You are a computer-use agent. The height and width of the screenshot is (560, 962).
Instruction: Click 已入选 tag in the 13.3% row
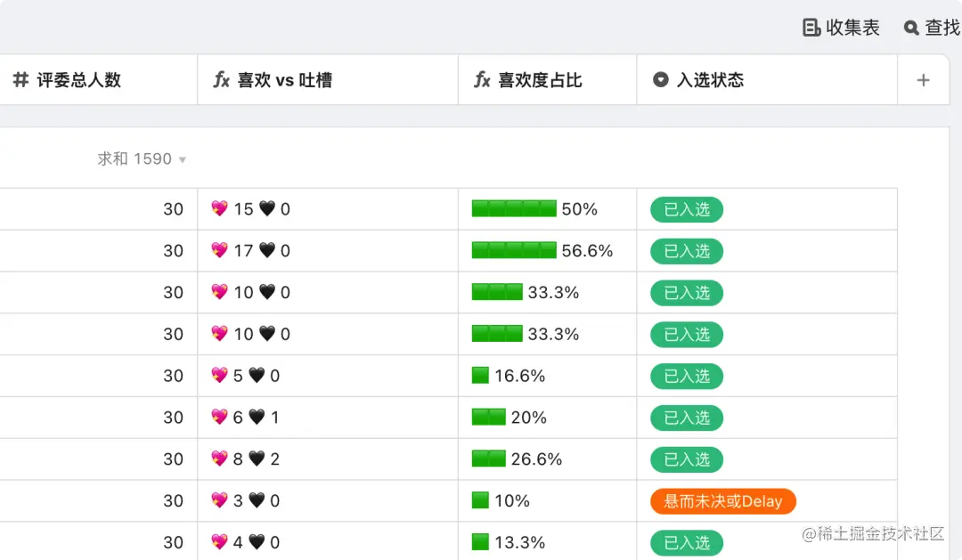point(687,542)
